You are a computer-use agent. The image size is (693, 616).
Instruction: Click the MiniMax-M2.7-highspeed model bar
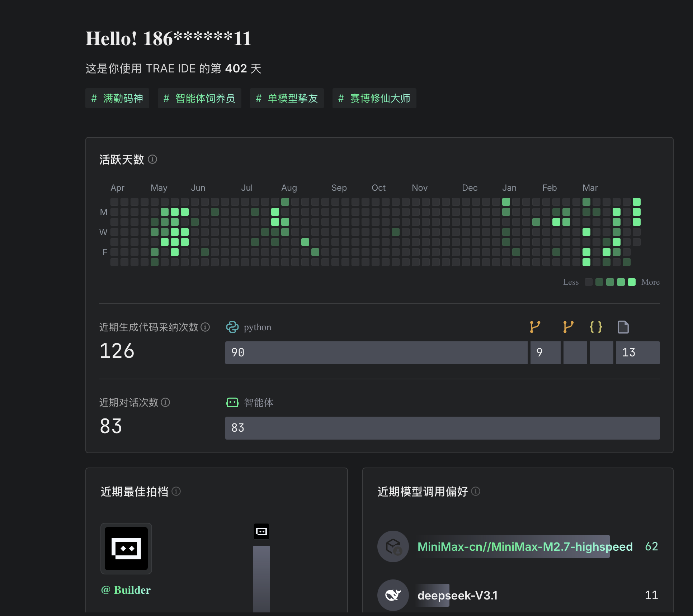coord(513,546)
